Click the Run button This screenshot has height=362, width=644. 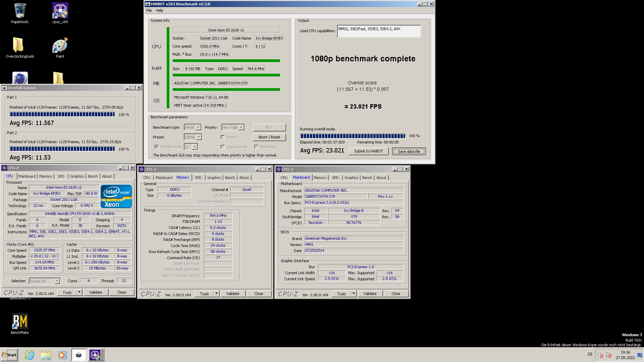[x=269, y=127]
